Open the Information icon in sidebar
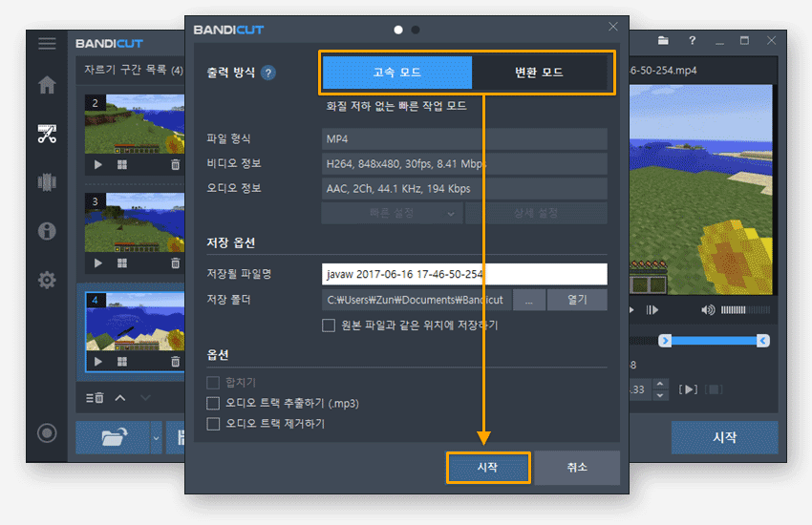 coord(47,231)
